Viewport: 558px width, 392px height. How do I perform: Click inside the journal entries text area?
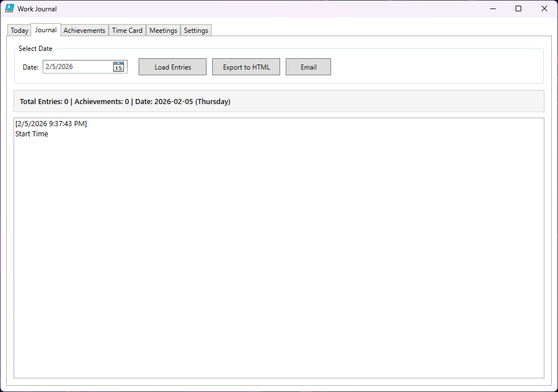click(278, 255)
